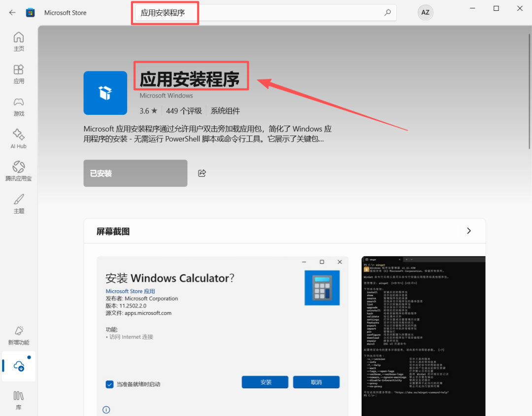Click the search magnifier icon

tap(387, 12)
